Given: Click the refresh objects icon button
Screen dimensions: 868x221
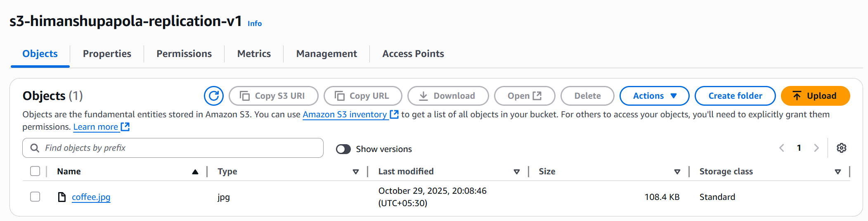Looking at the screenshot, I should tap(213, 96).
